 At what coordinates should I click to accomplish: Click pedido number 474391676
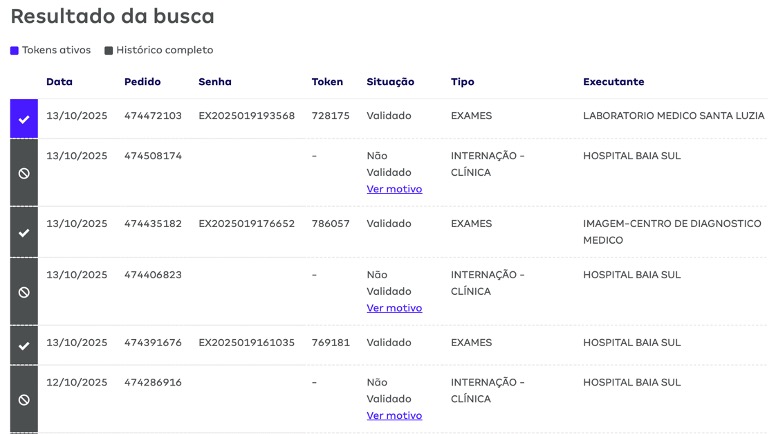pos(153,343)
